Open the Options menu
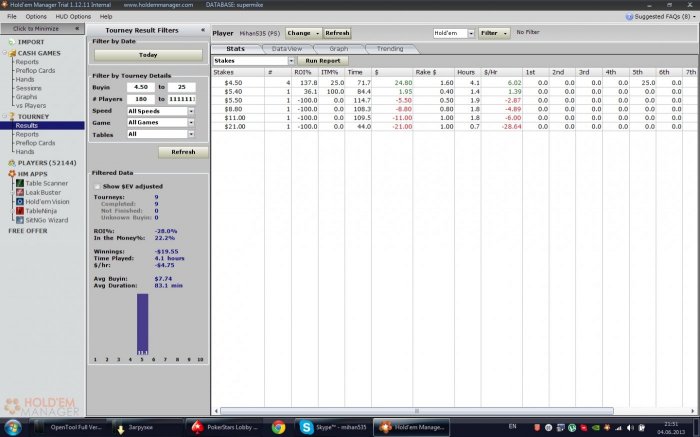 (36, 17)
